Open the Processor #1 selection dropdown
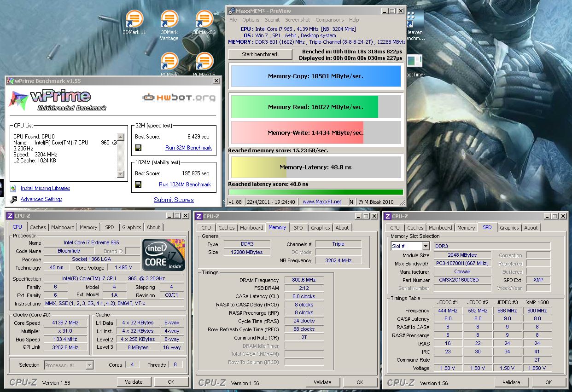This screenshot has width=572, height=392. pos(90,365)
